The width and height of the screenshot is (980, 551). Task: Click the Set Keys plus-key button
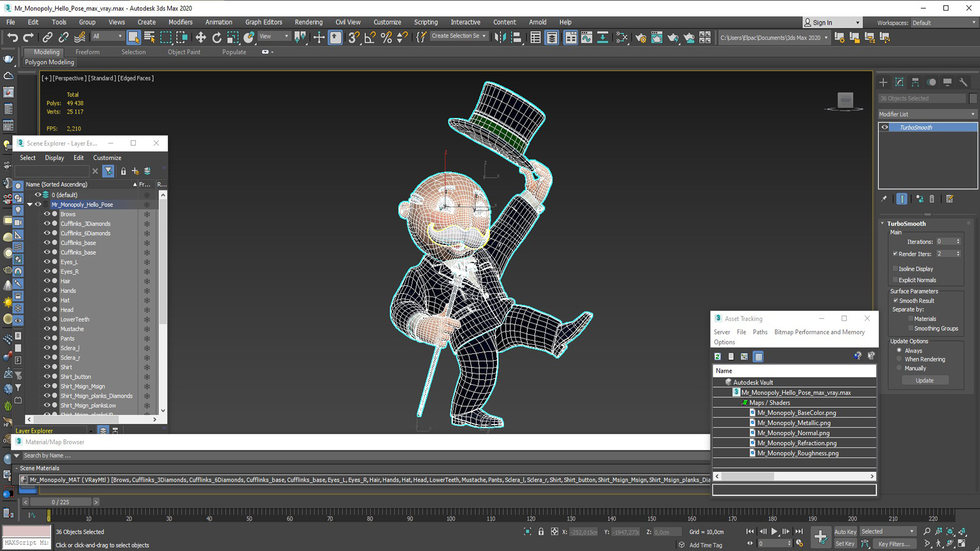click(820, 537)
